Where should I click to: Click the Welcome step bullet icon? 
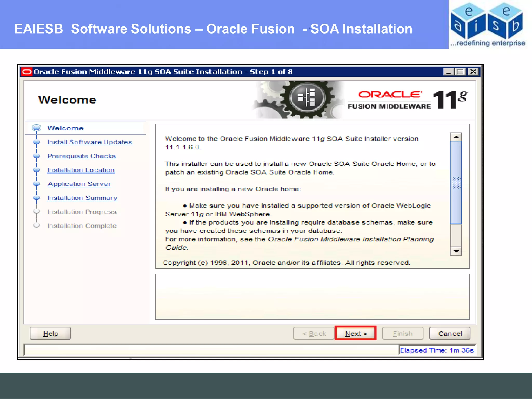tap(36, 128)
